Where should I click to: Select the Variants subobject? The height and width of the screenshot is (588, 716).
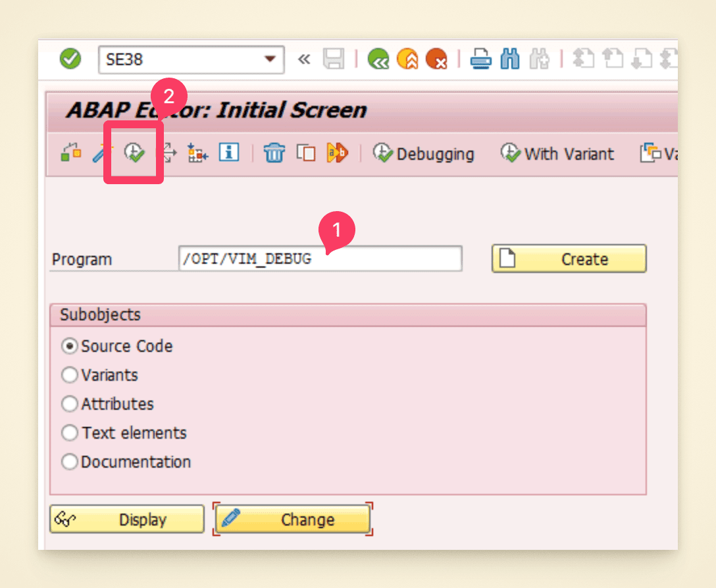[x=70, y=375]
